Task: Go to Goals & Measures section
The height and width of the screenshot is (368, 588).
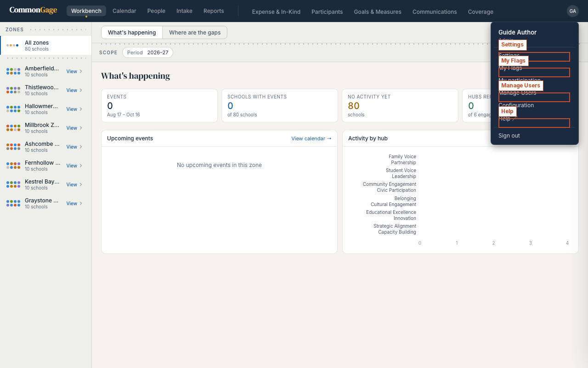Action: pyautogui.click(x=378, y=11)
